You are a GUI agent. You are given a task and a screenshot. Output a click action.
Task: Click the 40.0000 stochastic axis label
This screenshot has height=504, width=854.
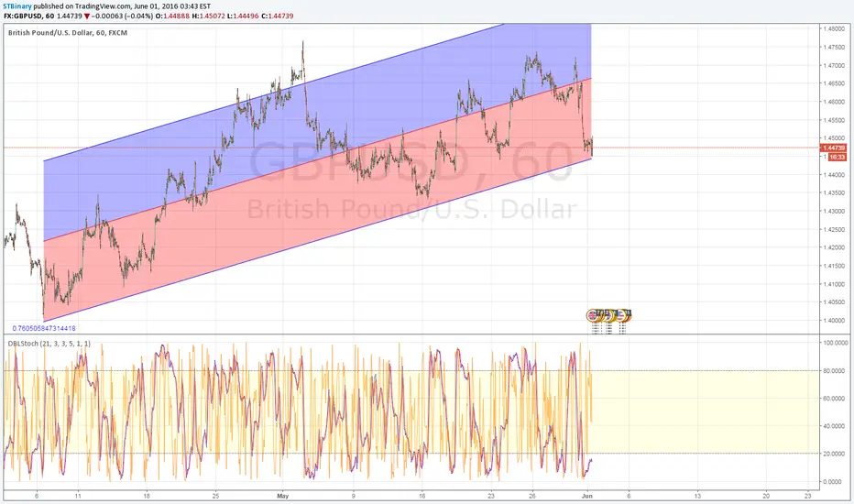(x=836, y=427)
